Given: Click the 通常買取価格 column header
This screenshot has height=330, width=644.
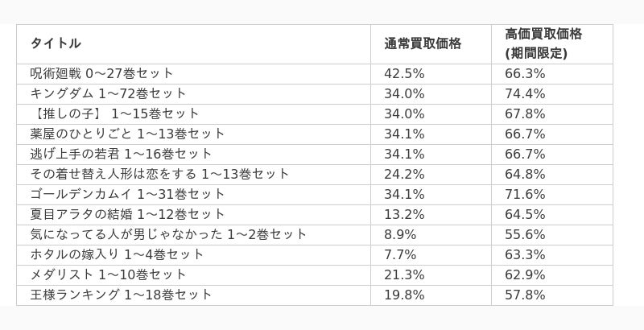Looking at the screenshot, I should [x=423, y=43].
